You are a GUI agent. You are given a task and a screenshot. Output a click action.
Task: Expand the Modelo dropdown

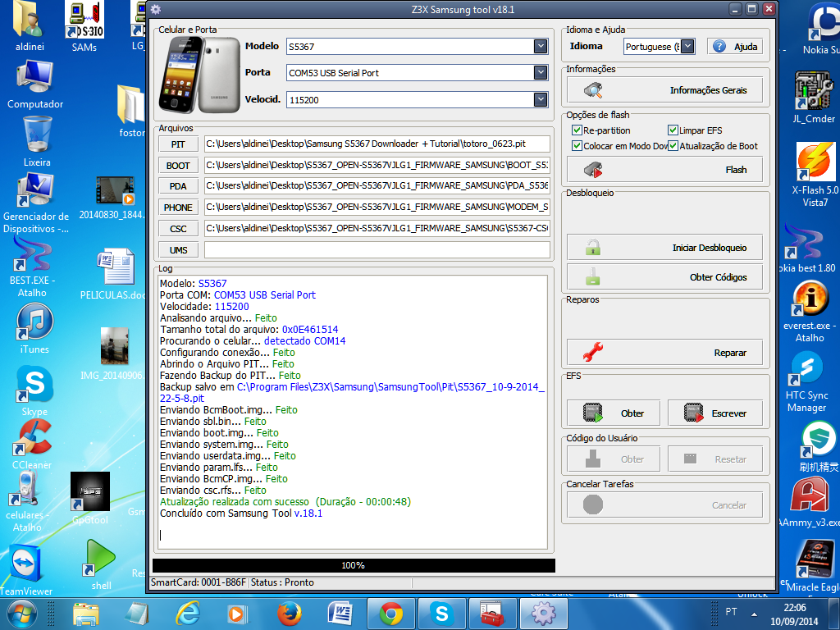(x=541, y=47)
